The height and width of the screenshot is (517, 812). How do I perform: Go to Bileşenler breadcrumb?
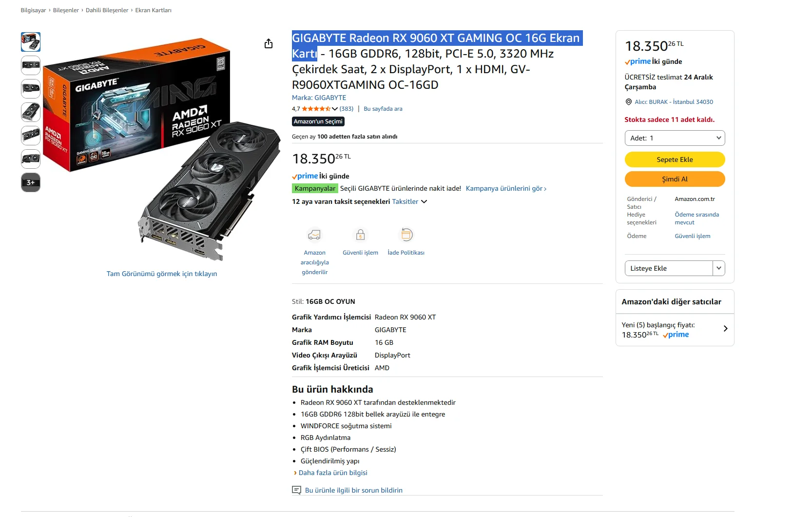tap(66, 10)
